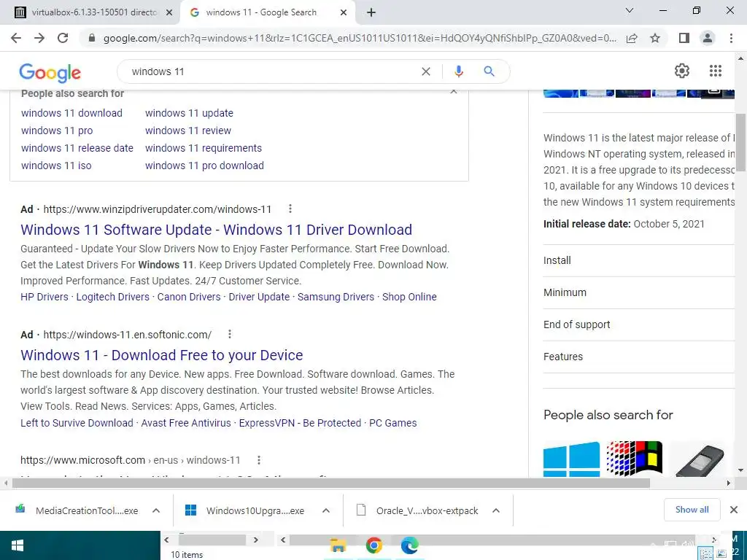Close the windows 11 Google Search tab
This screenshot has height=560, width=747.
344,12
